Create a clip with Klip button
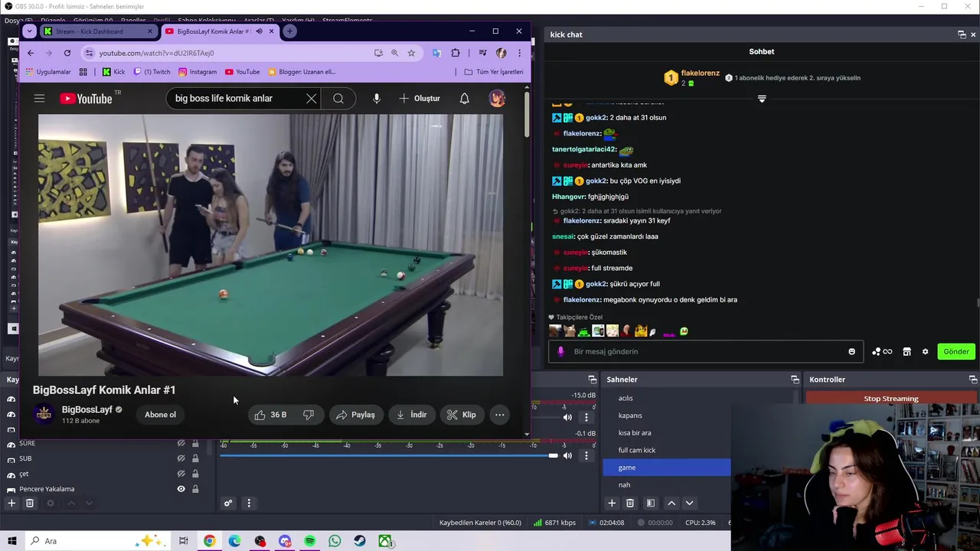Viewport: 980px width, 551px height. (x=462, y=415)
